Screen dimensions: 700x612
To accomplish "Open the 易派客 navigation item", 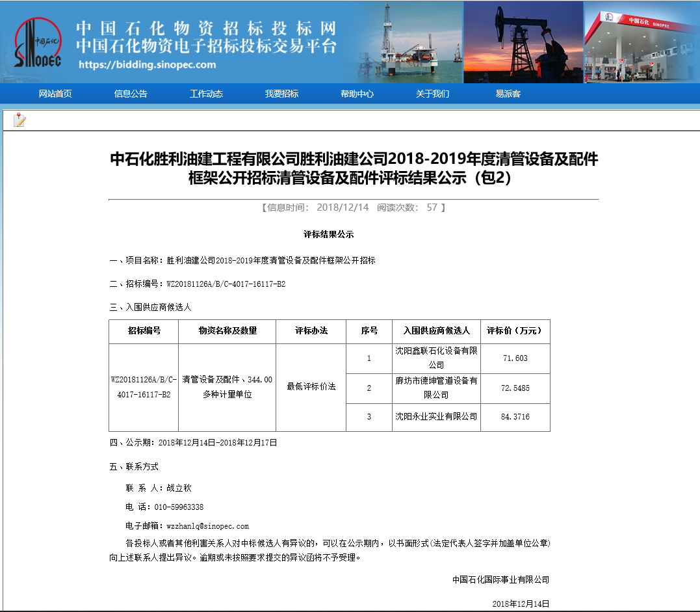I will [x=508, y=94].
